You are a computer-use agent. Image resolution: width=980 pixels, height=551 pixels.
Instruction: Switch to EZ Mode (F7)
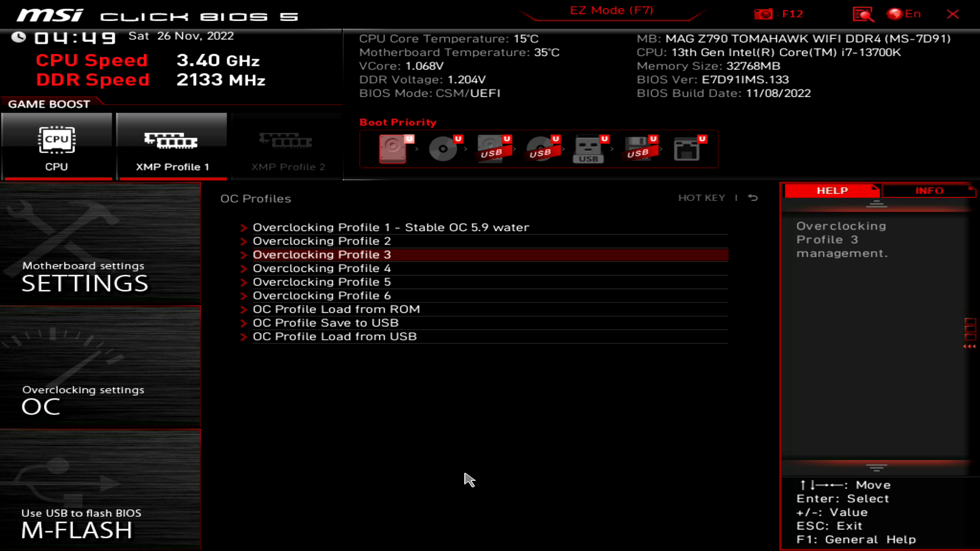click(611, 11)
